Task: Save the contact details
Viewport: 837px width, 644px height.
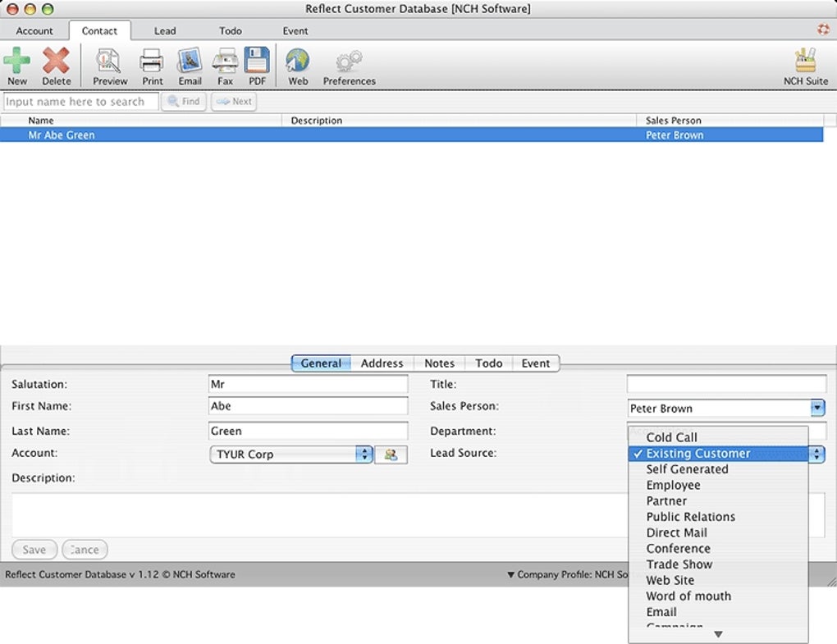Action: click(x=34, y=550)
